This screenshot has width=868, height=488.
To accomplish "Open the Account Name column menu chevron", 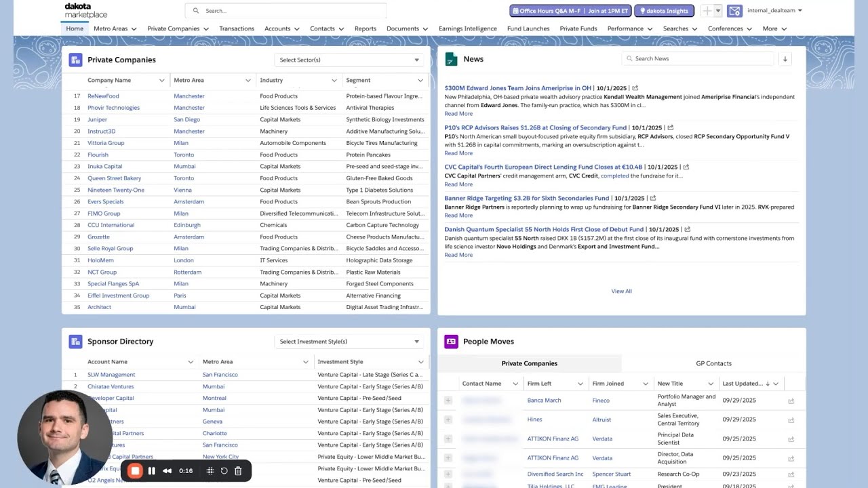I will 191,362.
